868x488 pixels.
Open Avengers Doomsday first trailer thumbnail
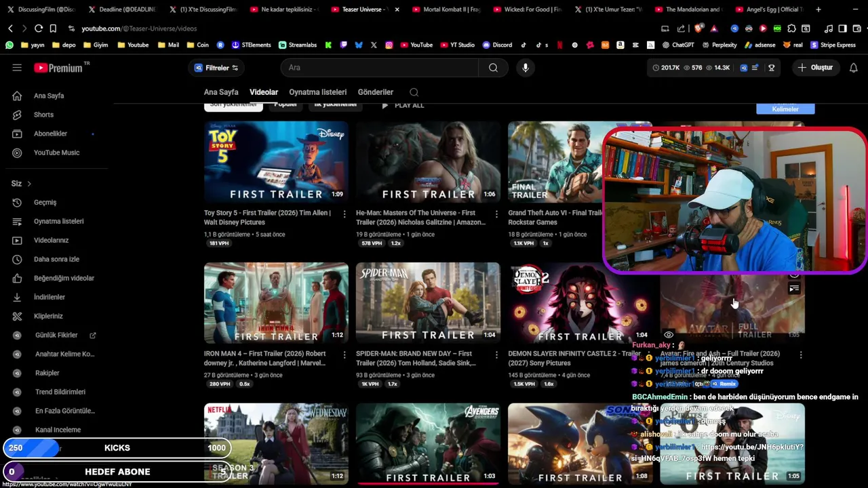click(428, 444)
